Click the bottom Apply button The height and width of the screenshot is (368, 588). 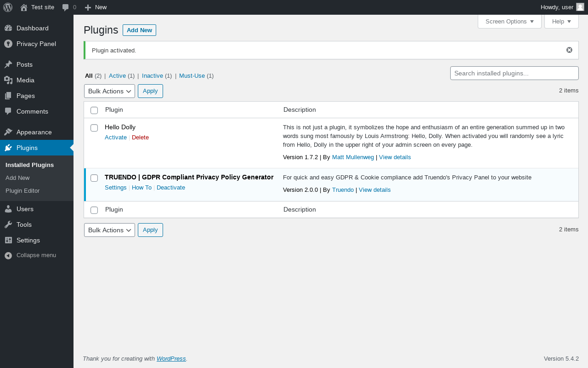150,230
